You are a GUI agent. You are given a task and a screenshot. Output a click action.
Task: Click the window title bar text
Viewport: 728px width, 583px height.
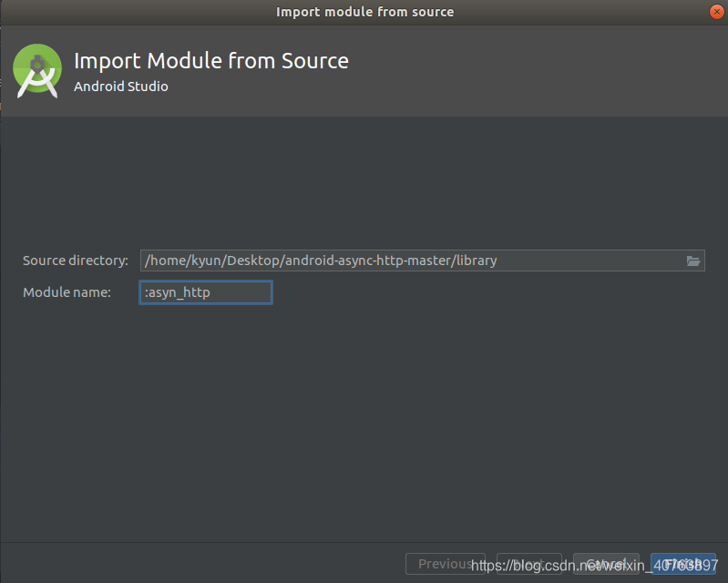[364, 12]
